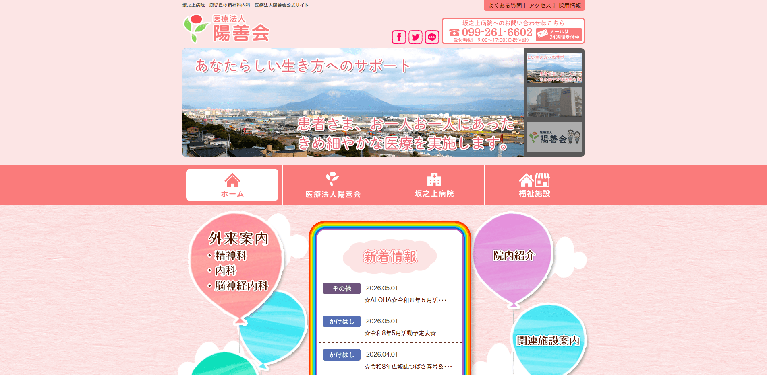Click the mail inquiry button beside the phone number
767x375 pixels.
[x=559, y=34]
